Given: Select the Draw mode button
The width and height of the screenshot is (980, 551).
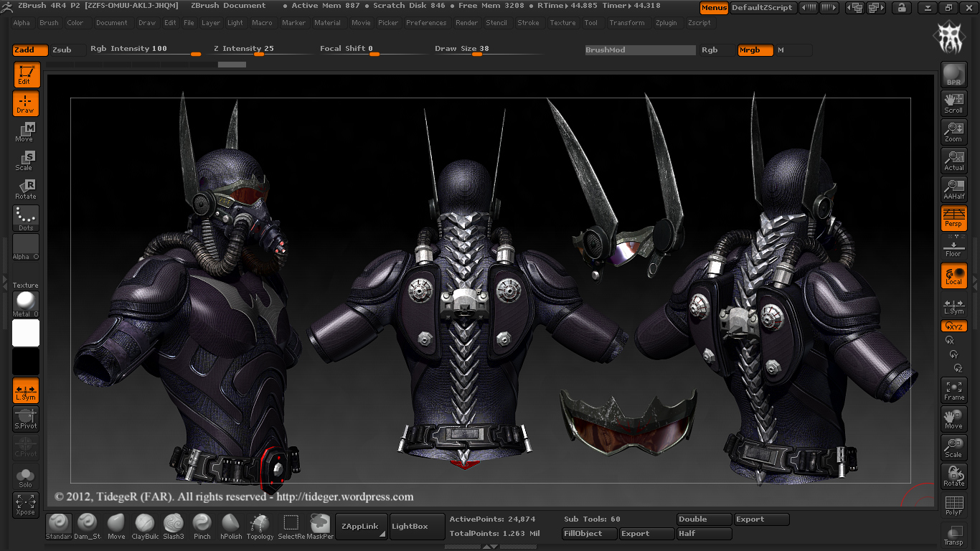Looking at the screenshot, I should pyautogui.click(x=26, y=103).
